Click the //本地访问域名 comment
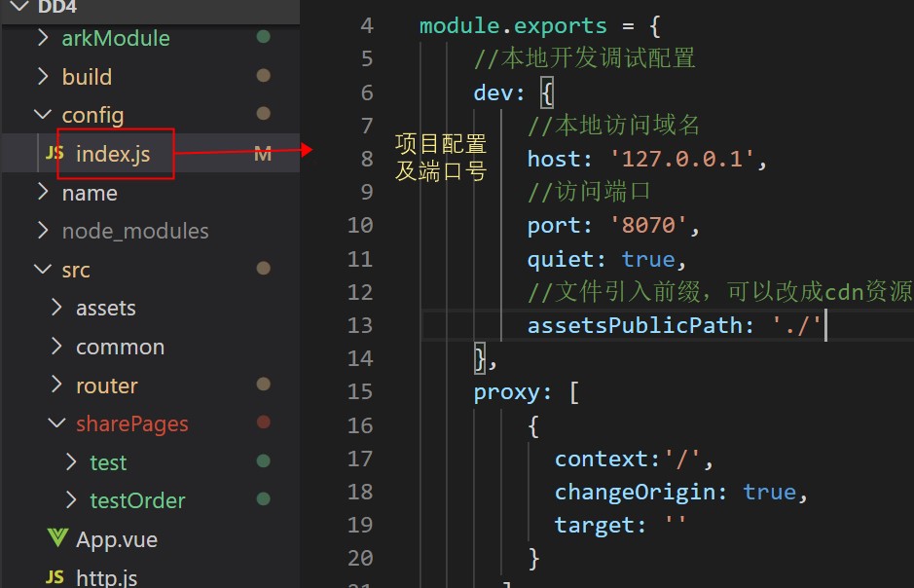The width and height of the screenshot is (914, 588). (x=613, y=126)
